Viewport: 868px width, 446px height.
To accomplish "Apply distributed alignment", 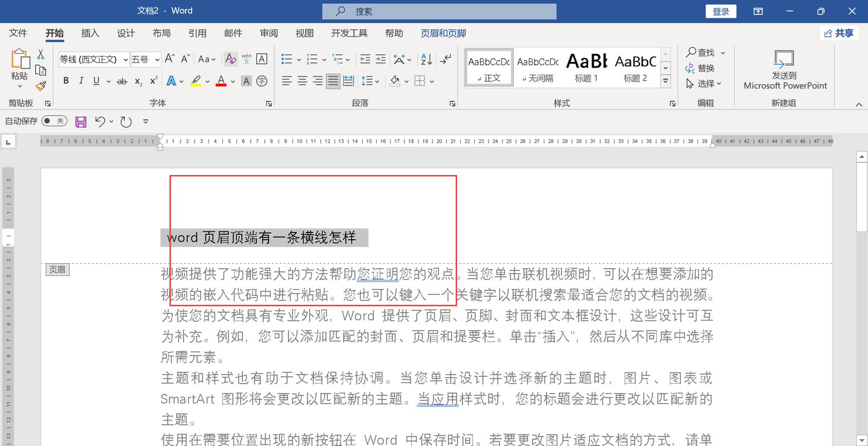I will coord(349,81).
